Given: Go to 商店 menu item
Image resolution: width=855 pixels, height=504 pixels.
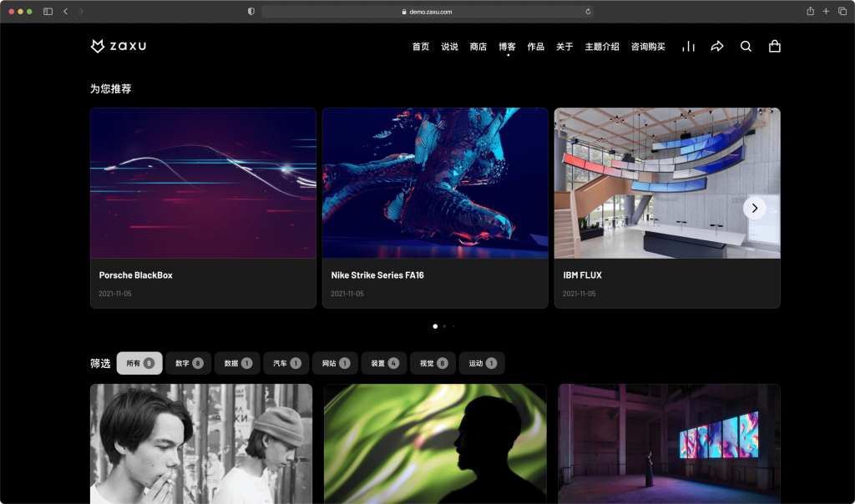Looking at the screenshot, I should 478,47.
